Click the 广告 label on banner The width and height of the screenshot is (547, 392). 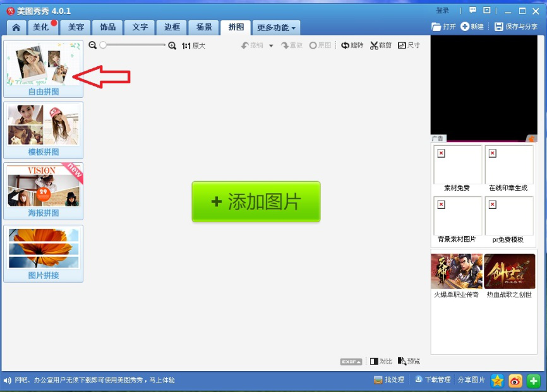point(438,138)
